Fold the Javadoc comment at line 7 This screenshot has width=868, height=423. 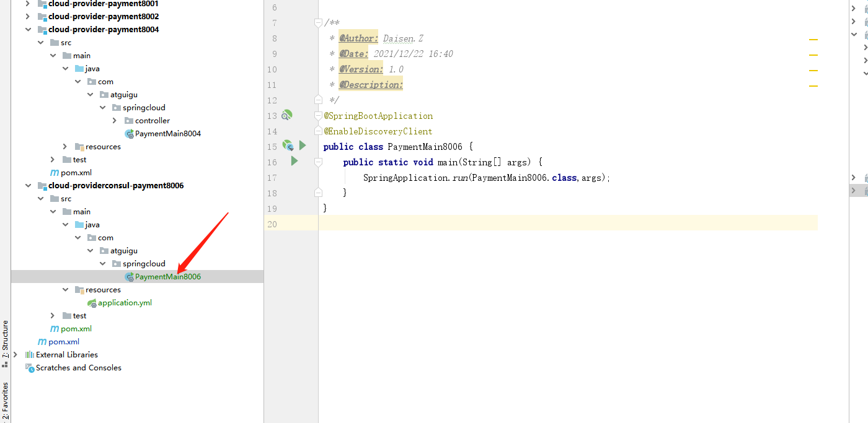pyautogui.click(x=318, y=23)
